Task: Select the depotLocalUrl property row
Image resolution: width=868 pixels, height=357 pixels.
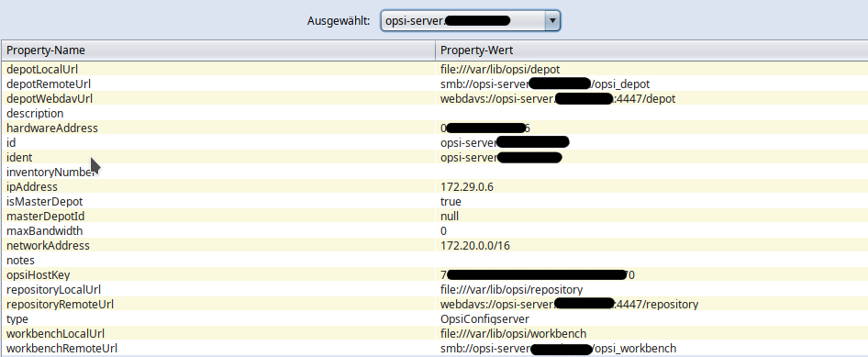Action: (435, 69)
